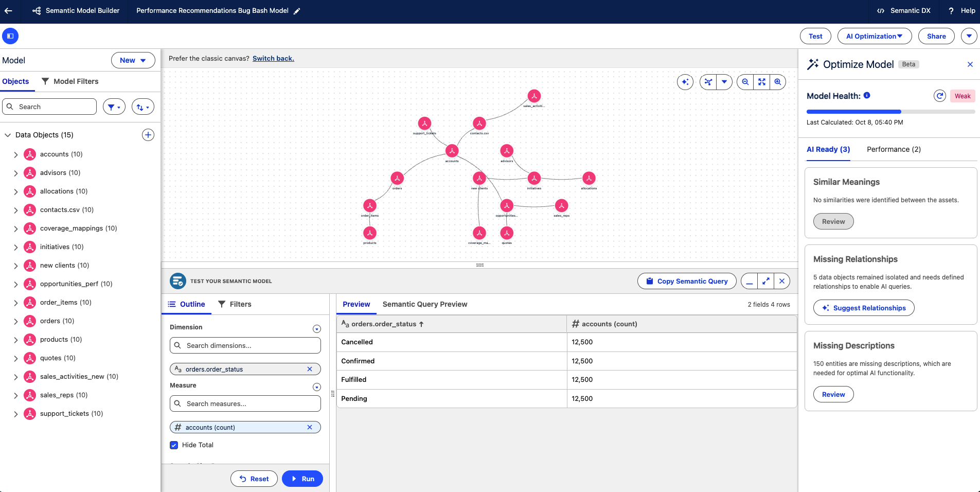Close the test semantic model panel
Image resolution: width=980 pixels, height=492 pixels.
coord(782,281)
